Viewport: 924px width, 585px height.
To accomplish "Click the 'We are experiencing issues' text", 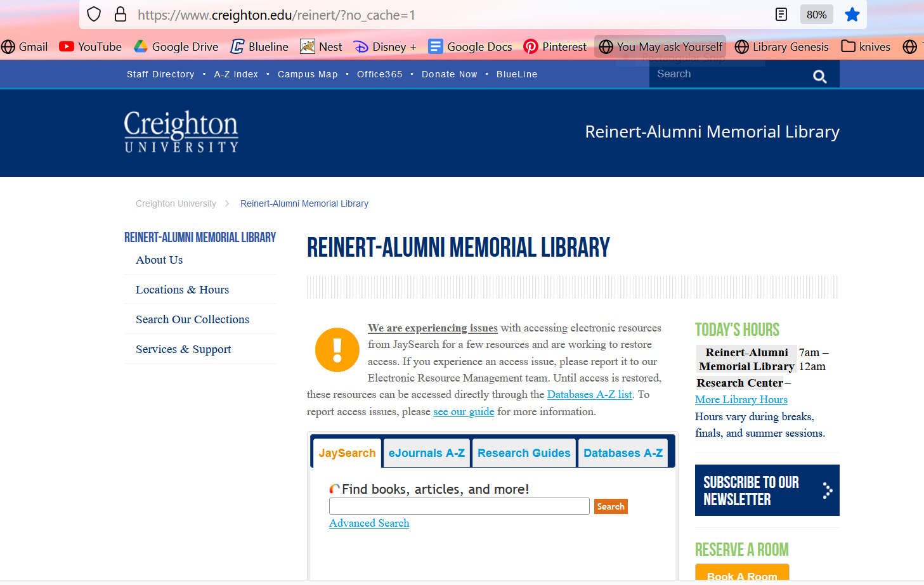I will 433,328.
